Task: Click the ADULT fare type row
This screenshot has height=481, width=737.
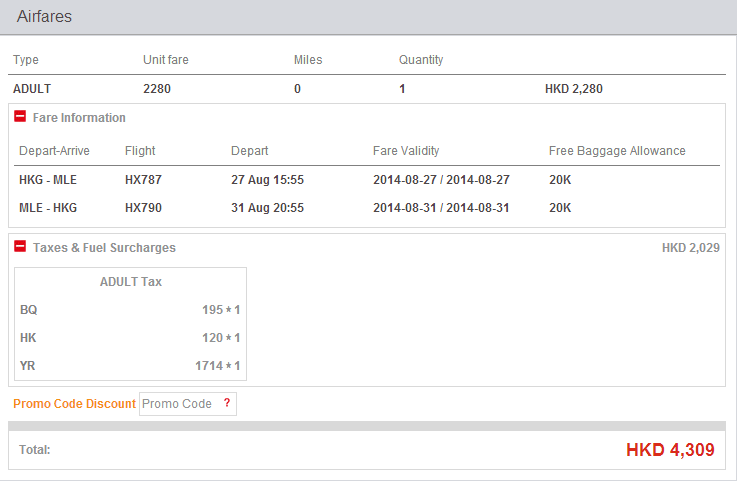Action: [32, 89]
